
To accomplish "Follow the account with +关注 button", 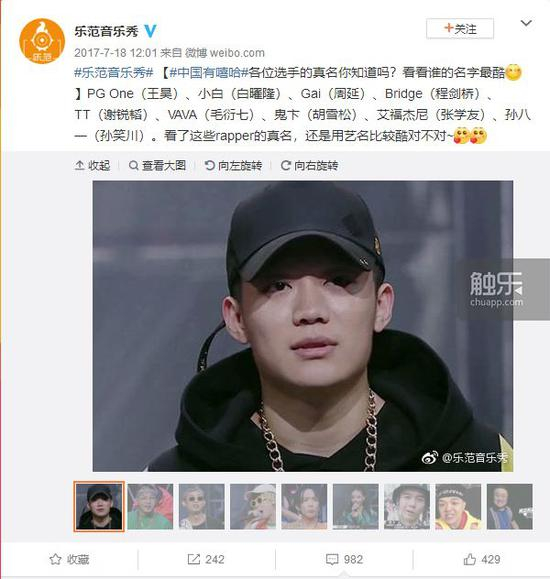I will 460,28.
